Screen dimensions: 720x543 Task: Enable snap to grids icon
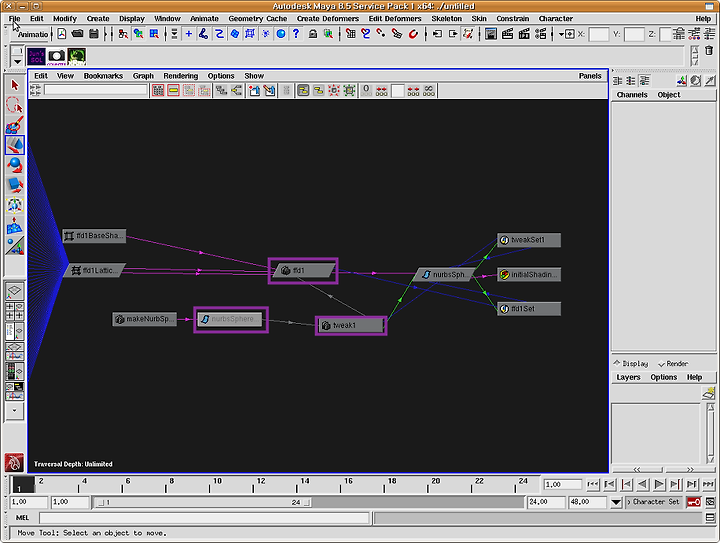pos(351,34)
